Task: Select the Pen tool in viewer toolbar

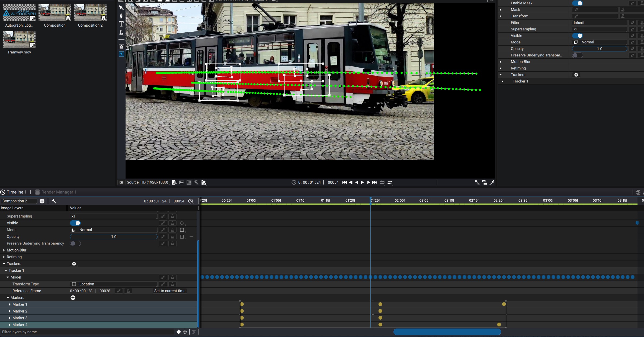Action: 121,16
